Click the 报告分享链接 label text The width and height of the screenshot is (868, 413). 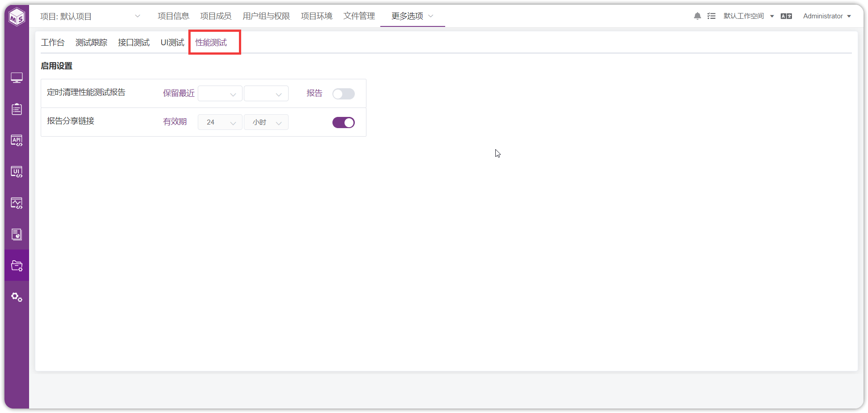point(71,121)
